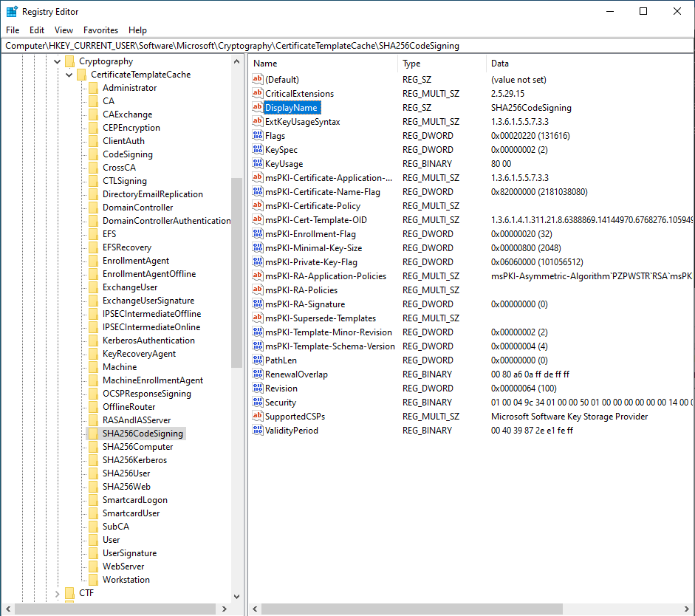This screenshot has width=695, height=616.
Task: Click the Registry Editor app icon in title bar
Action: 12,12
